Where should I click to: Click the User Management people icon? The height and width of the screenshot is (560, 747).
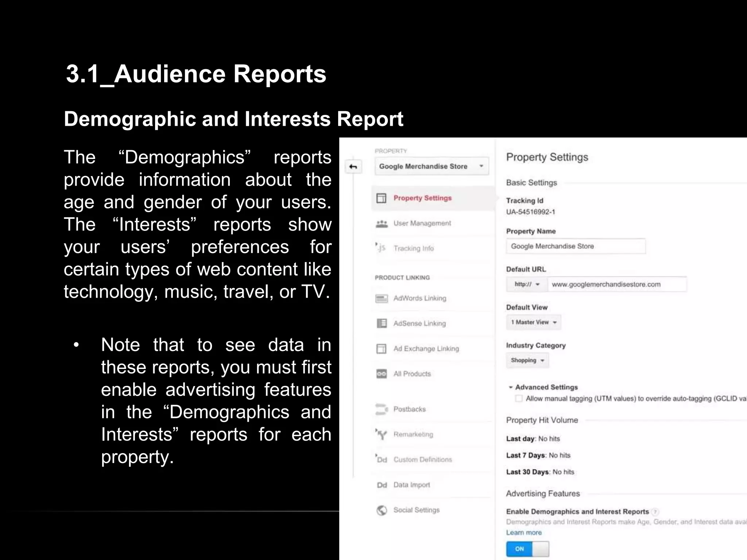[x=382, y=223]
